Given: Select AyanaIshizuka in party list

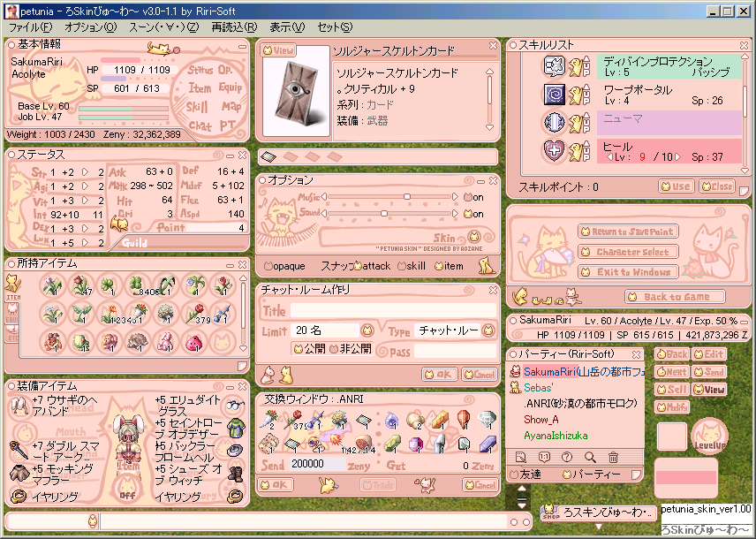Looking at the screenshot, I should 556,436.
